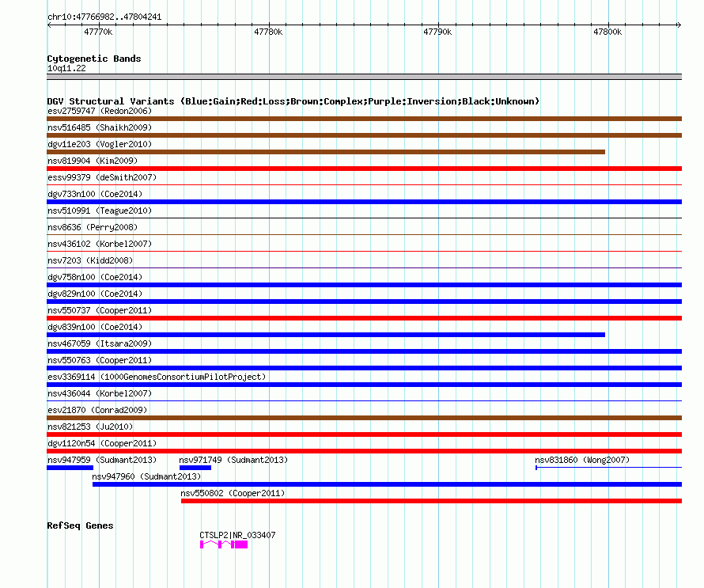Click the nsv947959 (Sudmant2013) label
The height and width of the screenshot is (588, 704).
coord(102,460)
